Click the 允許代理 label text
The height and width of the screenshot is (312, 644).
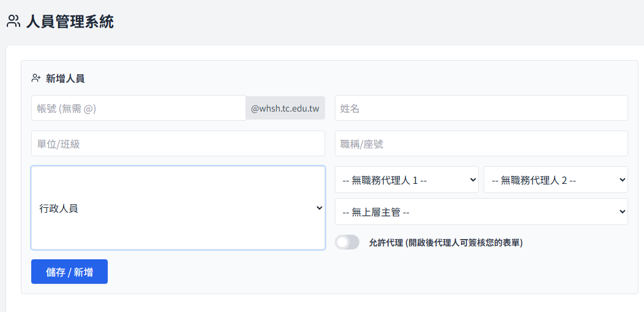coord(446,243)
